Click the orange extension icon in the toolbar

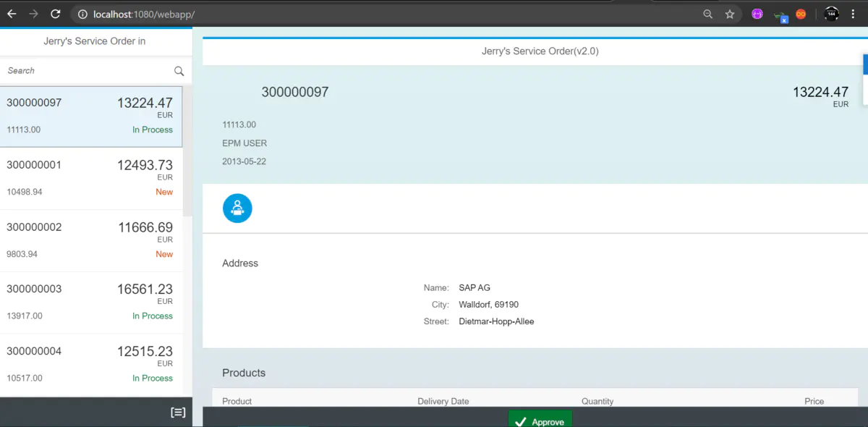[x=801, y=14]
